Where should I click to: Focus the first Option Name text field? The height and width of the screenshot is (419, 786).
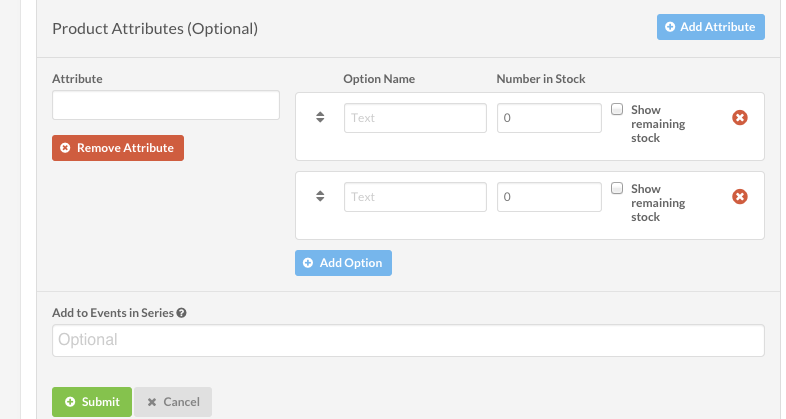point(415,118)
